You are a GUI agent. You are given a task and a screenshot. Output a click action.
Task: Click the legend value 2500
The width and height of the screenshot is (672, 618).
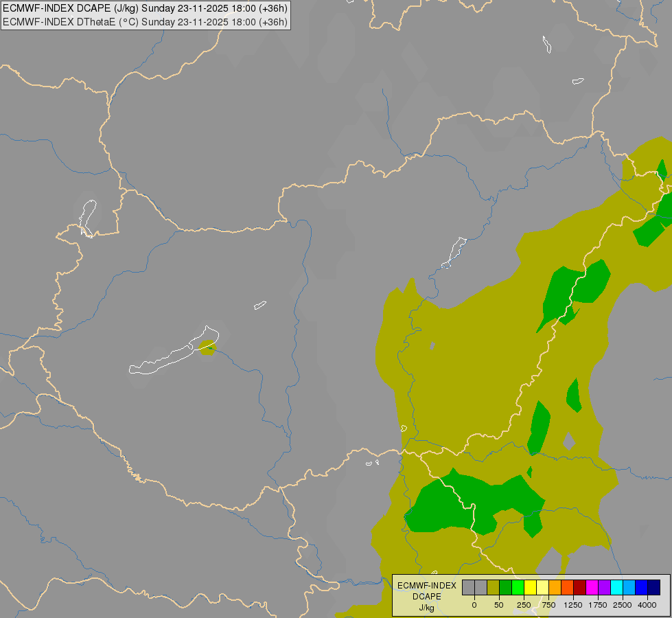(623, 605)
